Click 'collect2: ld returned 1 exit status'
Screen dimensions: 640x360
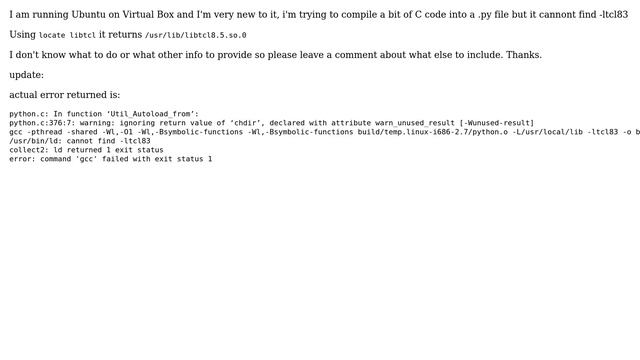(x=87, y=150)
